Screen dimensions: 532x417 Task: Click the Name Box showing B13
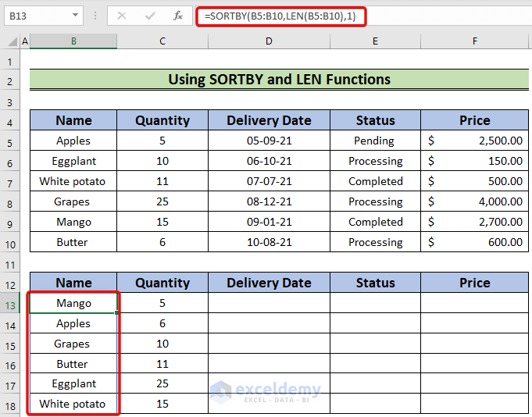(44, 16)
